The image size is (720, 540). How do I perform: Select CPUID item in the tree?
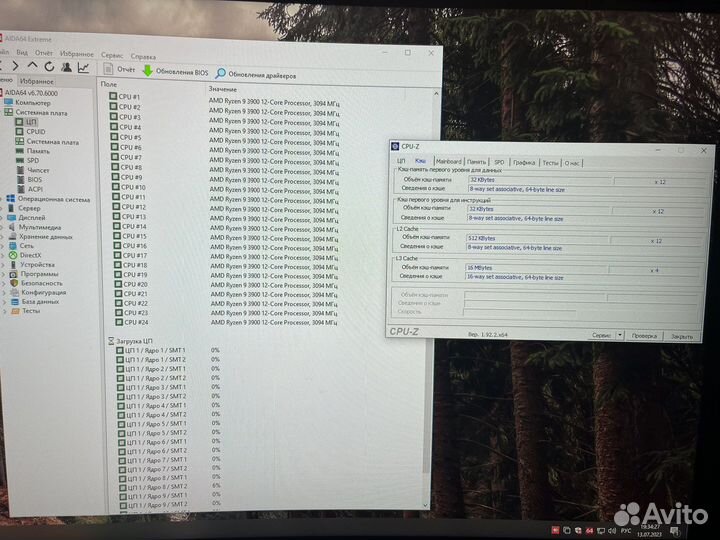[x=36, y=131]
